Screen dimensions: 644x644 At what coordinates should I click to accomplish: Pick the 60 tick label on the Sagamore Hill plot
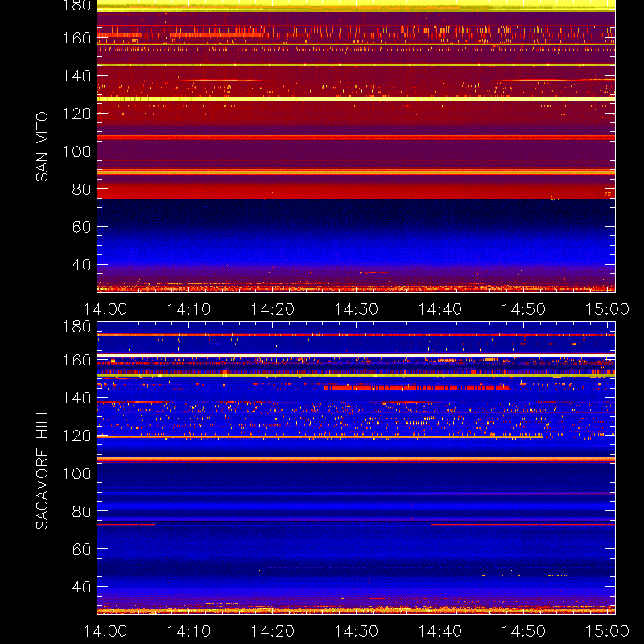tap(81, 549)
